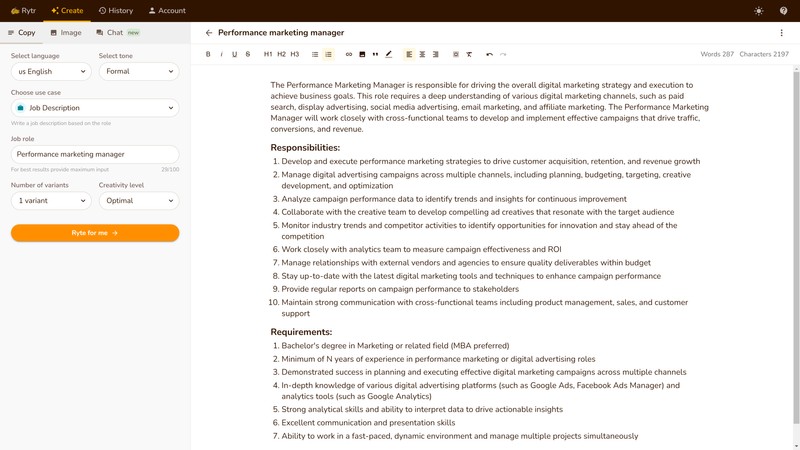Open the Image tab in the sidebar
Viewport: 800px width, 450px height.
tap(66, 33)
